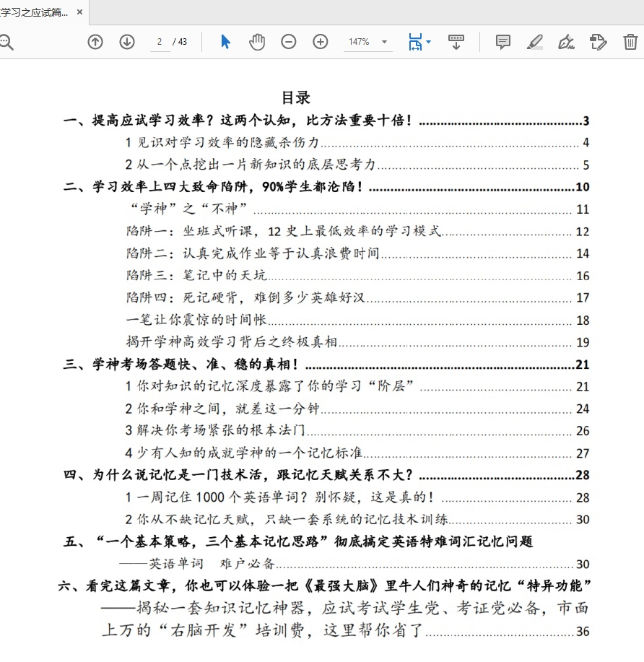
Task: Click the page number input field
Action: pos(160,42)
